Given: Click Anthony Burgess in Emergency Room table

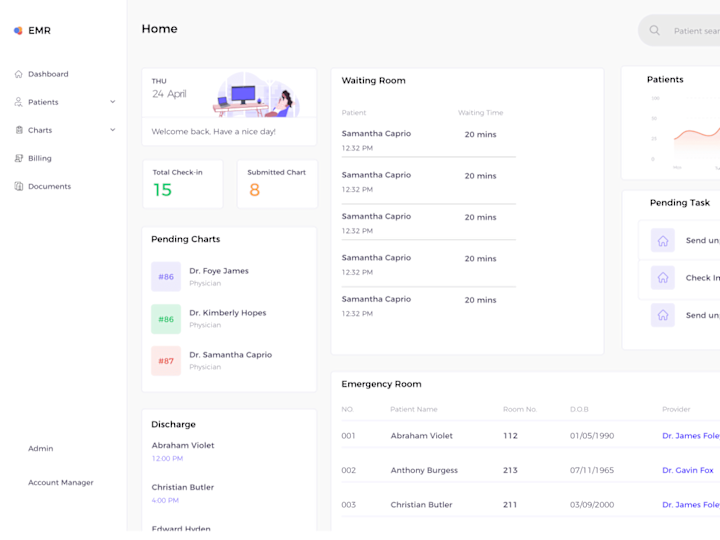Looking at the screenshot, I should tap(424, 470).
